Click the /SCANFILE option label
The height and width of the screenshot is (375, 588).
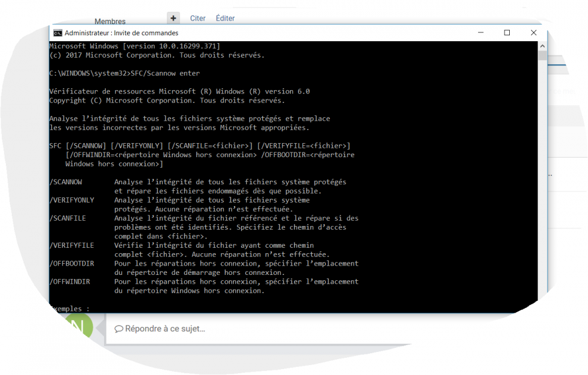pos(68,218)
